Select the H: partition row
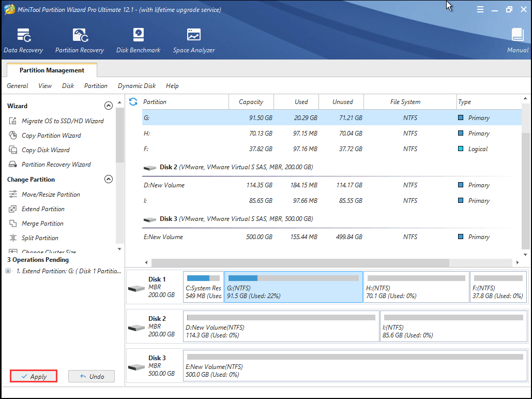This screenshot has width=532, height=399. (331, 134)
